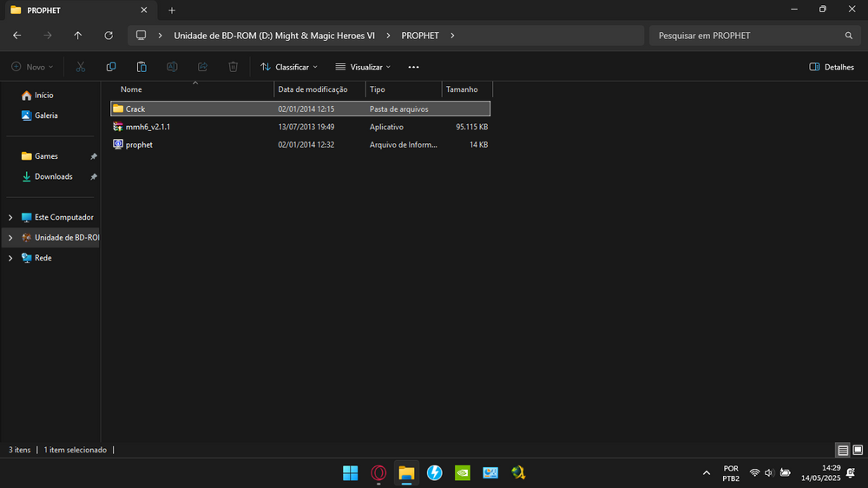Click the volume speaker tray icon
Screen dimensions: 868x488
(769, 473)
